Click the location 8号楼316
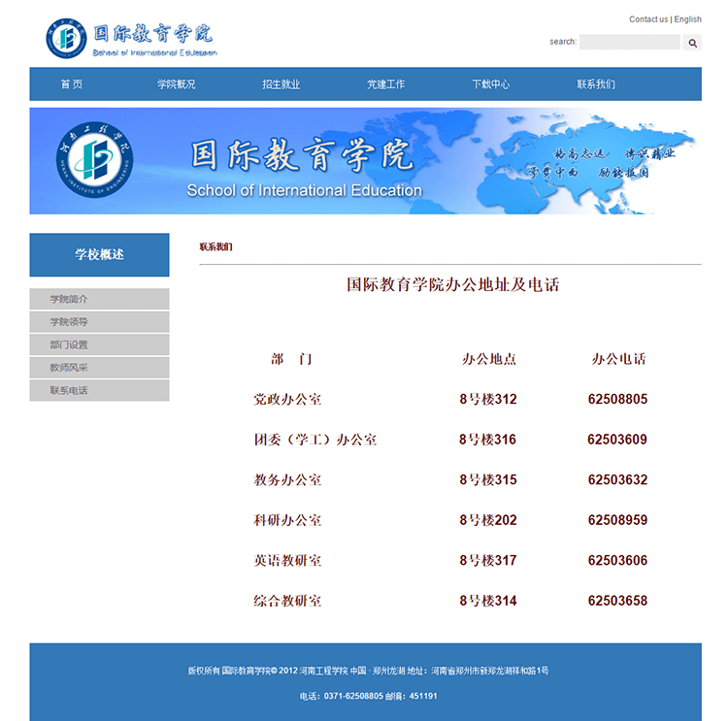The width and height of the screenshot is (728, 721). (487, 440)
